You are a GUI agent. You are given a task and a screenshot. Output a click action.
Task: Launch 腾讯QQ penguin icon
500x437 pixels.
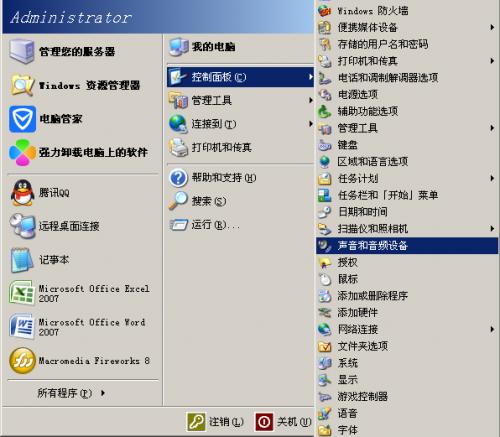[22, 193]
